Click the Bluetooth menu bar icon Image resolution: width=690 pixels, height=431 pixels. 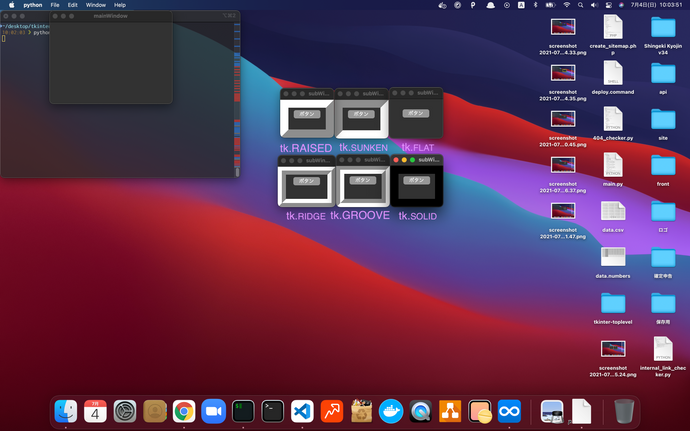pyautogui.click(x=536, y=5)
